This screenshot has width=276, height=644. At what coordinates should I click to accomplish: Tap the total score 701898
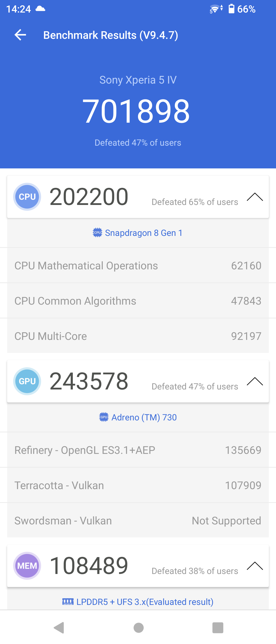pos(136,111)
